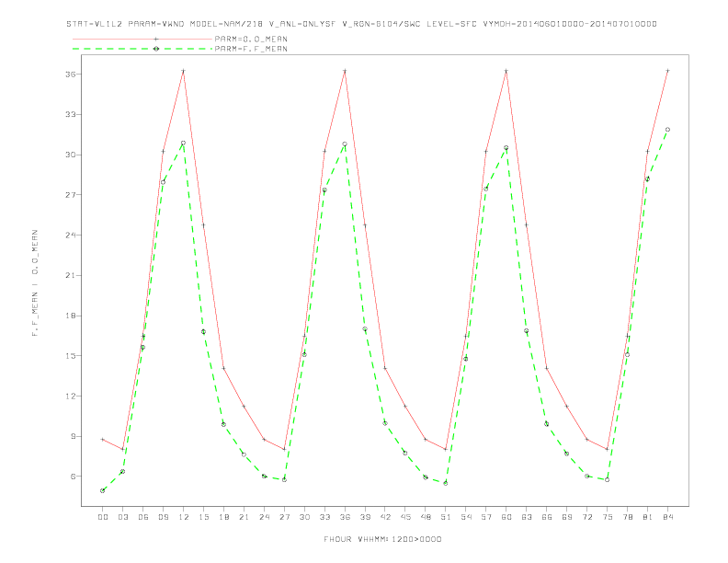Click green circle data point at hour 00
The image size is (728, 563).
tap(103, 490)
